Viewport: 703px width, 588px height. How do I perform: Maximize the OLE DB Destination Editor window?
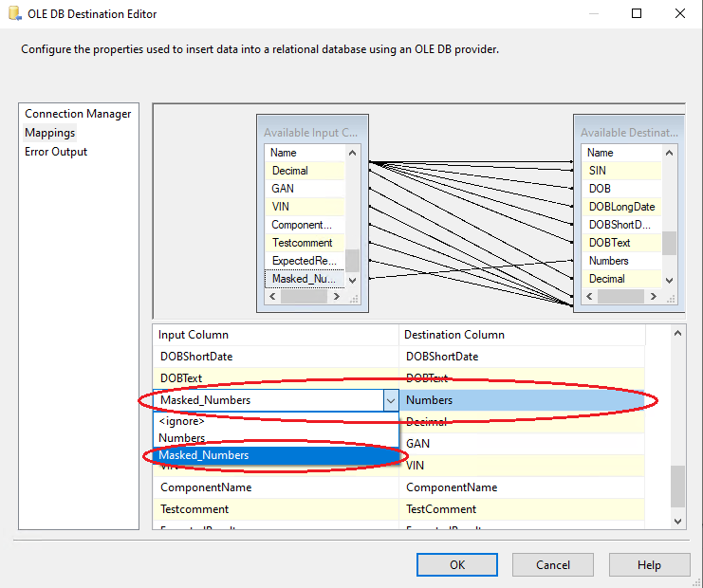point(637,14)
